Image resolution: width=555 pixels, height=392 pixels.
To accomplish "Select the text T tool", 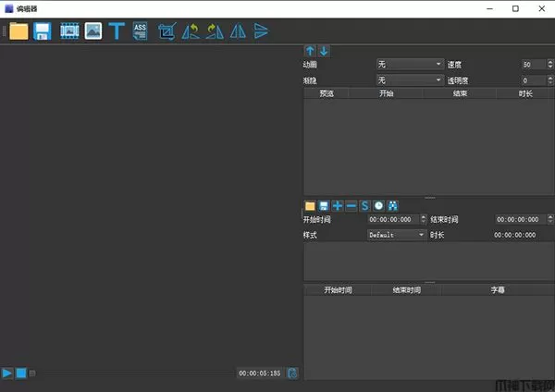I will click(117, 31).
